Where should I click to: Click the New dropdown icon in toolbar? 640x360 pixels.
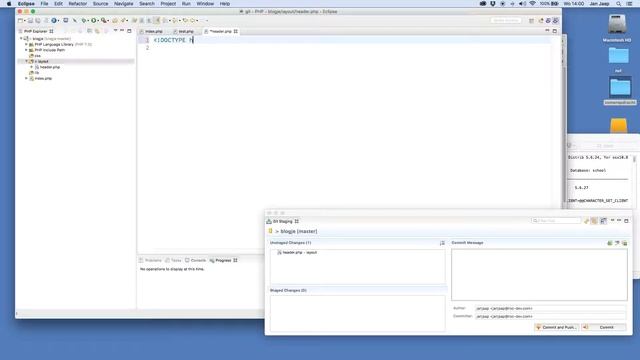[21, 20]
